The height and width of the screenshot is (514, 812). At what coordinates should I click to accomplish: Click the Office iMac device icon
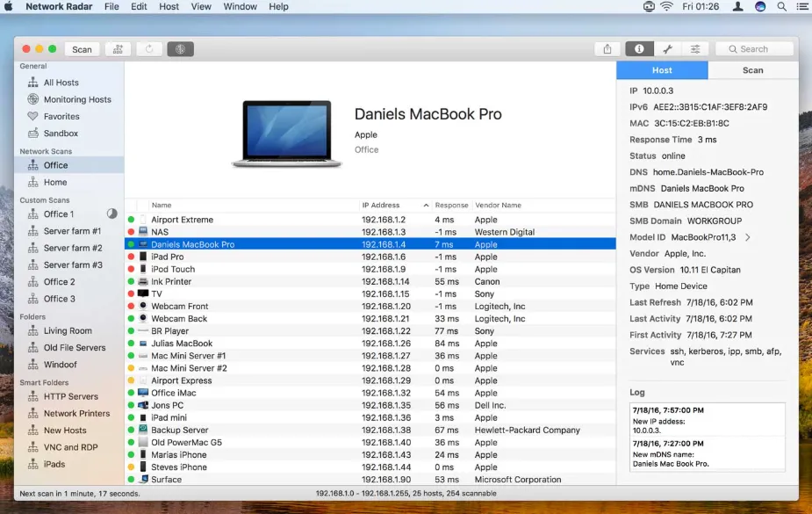coord(143,393)
